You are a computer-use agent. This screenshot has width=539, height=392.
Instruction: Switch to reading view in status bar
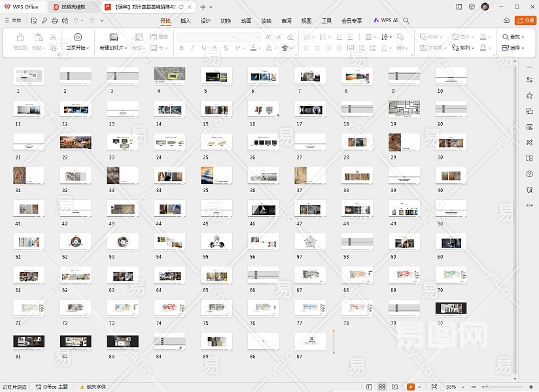pos(395,387)
